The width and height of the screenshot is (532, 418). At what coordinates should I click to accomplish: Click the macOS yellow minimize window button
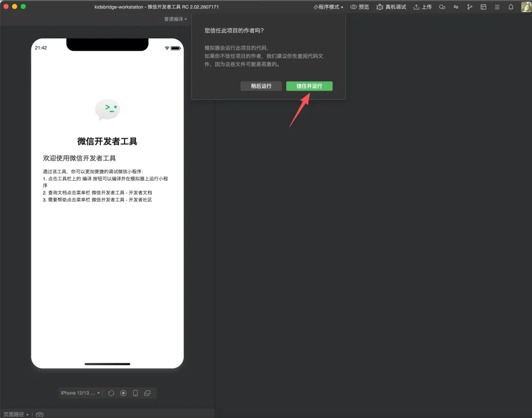pyautogui.click(x=15, y=6)
